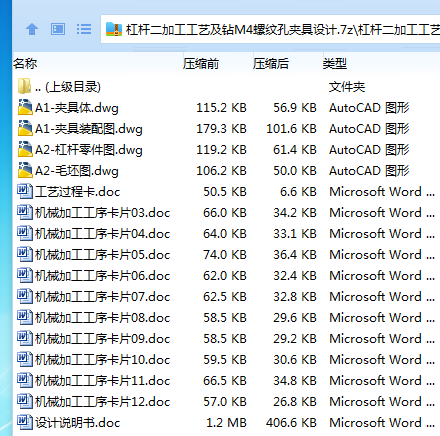Select the file name 机械加工工序卡片04.doc
The width and height of the screenshot is (440, 436).
pyautogui.click(x=103, y=234)
